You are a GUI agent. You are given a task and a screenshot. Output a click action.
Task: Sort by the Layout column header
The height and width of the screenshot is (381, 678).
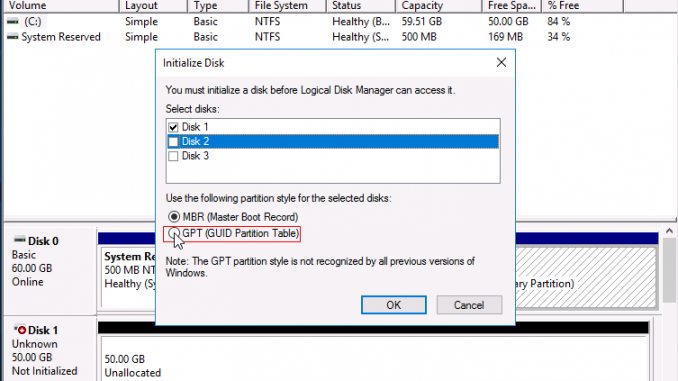pos(154,6)
